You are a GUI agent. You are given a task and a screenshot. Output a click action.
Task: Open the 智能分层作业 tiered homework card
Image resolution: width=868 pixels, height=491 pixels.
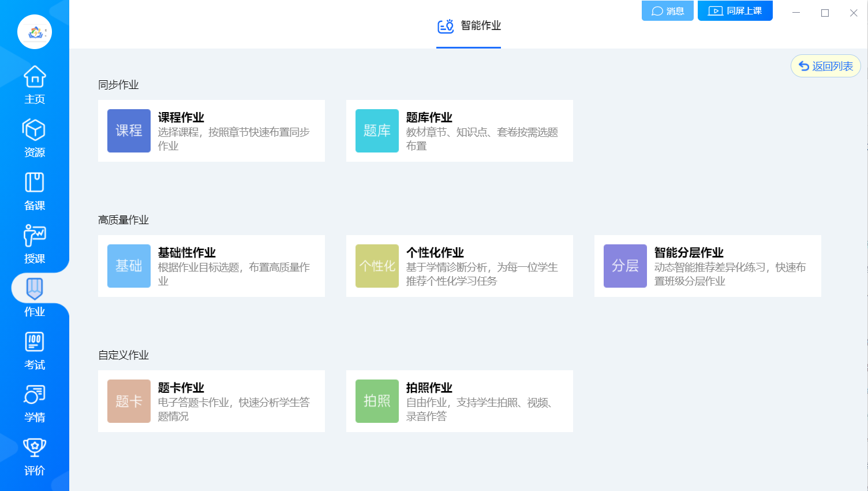pos(708,266)
